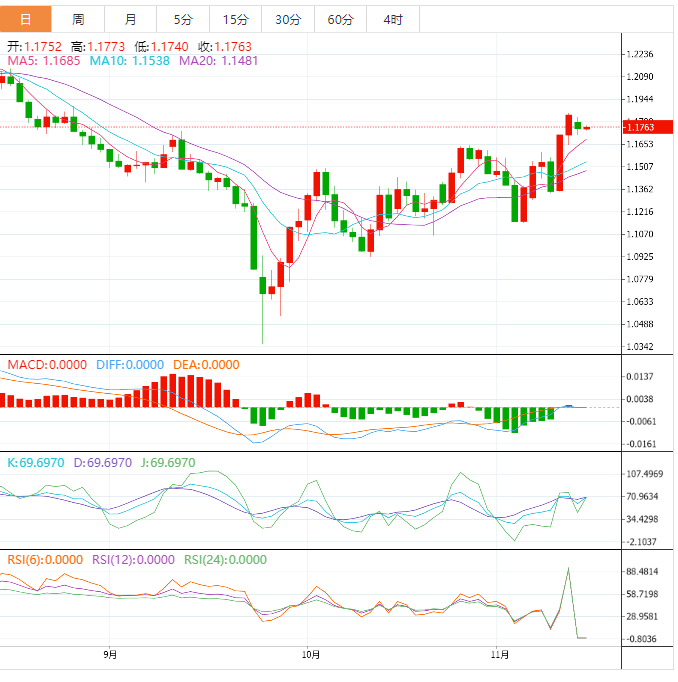Open the 30分 timeframe tab

click(288, 20)
